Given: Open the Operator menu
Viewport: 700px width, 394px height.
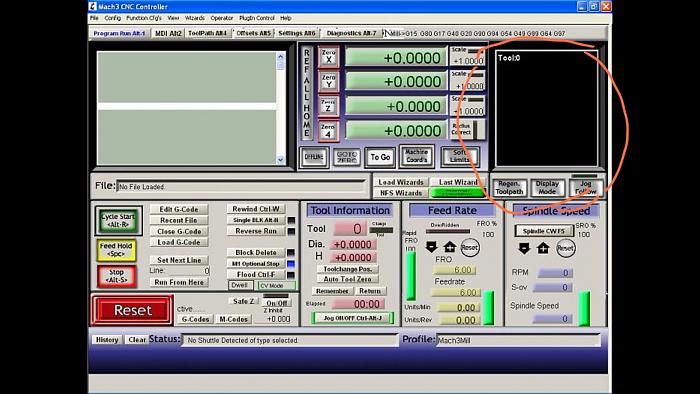Looking at the screenshot, I should coord(222,18).
